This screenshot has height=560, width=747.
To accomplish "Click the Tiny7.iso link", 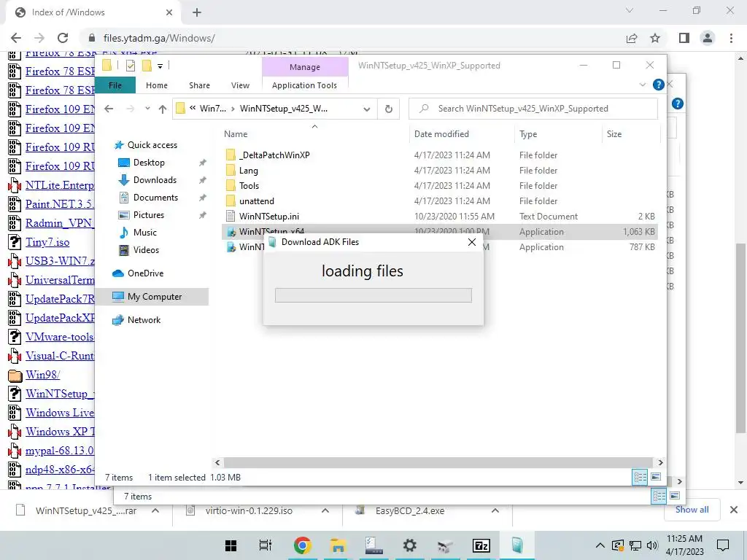I will point(47,242).
